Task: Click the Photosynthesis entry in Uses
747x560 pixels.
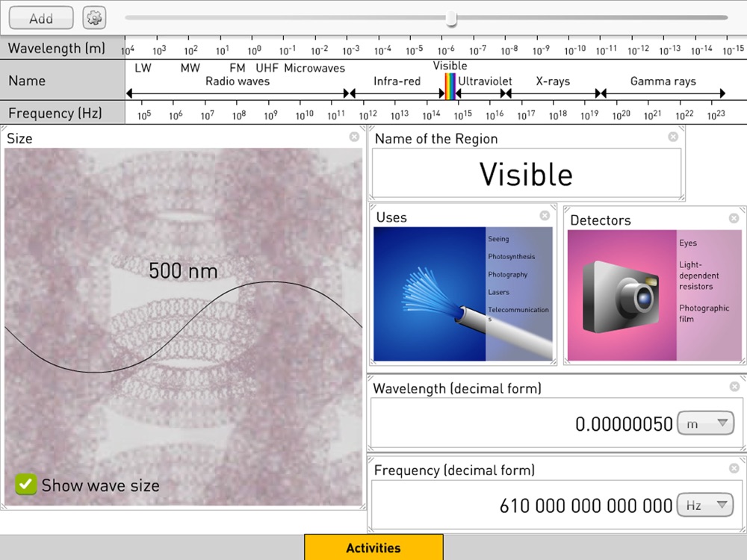Action: 511,257
